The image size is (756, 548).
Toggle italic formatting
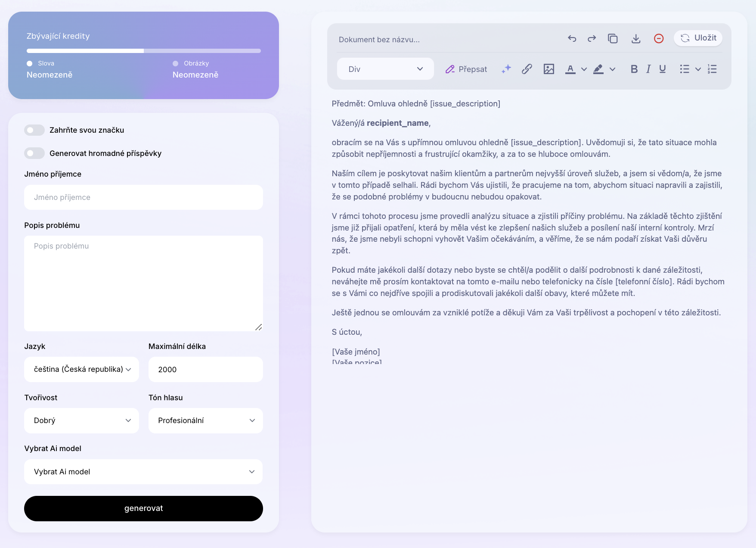648,69
